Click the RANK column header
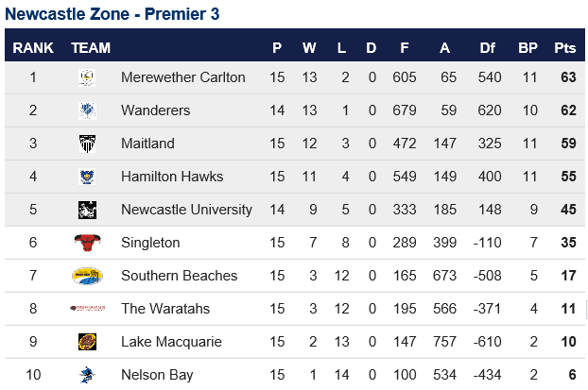Screen dimensions: 588x390 pos(33,47)
